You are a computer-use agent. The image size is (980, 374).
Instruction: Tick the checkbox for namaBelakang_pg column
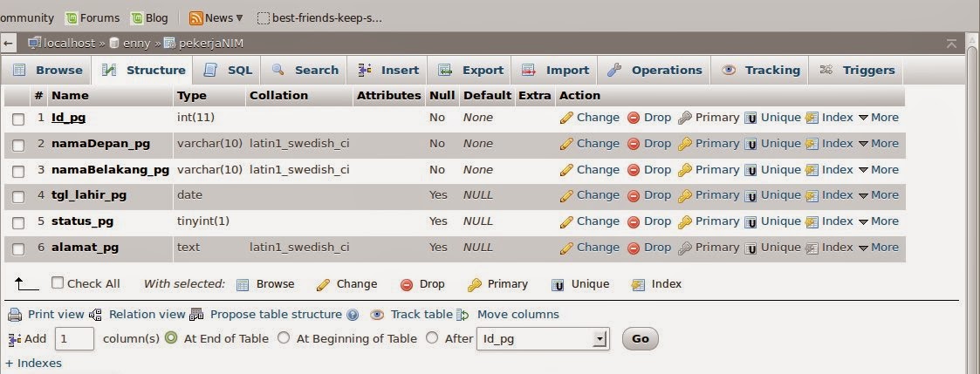(x=18, y=171)
